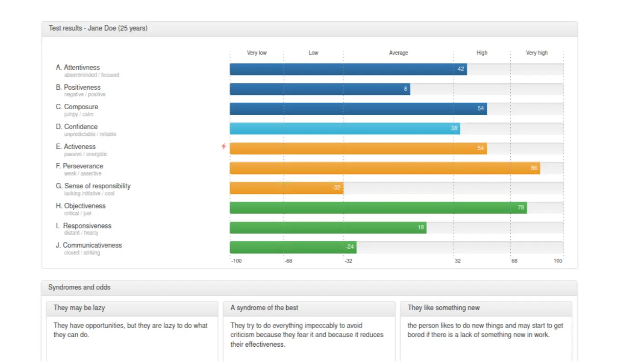Select the light blue Confidence bar
Image resolution: width=619 pixels, height=364 pixels.
[345, 129]
